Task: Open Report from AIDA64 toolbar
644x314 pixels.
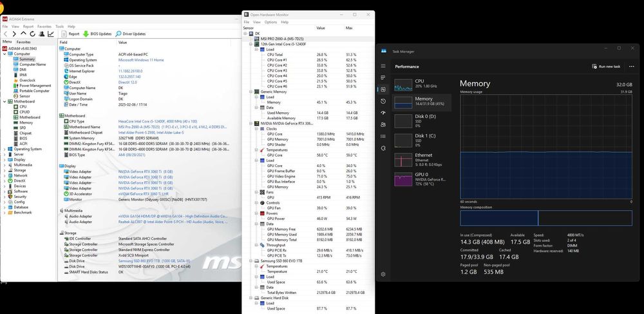Action: click(70, 34)
